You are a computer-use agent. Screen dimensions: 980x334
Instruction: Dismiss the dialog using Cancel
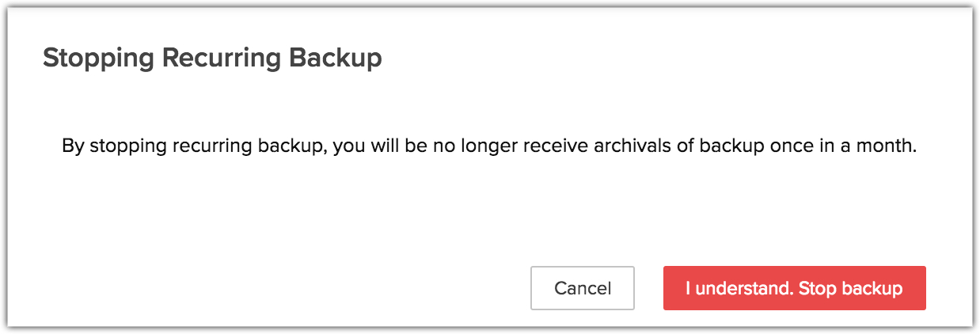click(x=583, y=288)
